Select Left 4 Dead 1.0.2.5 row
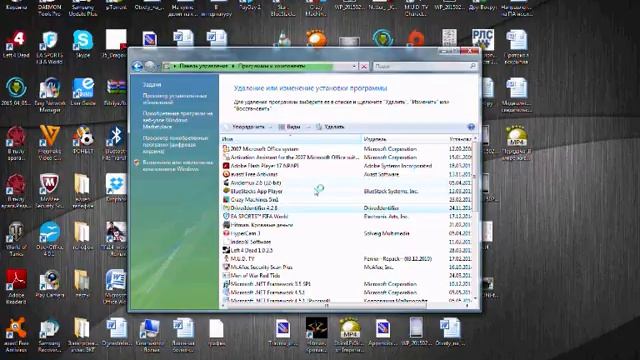This screenshot has height=360, width=640. 347,250
